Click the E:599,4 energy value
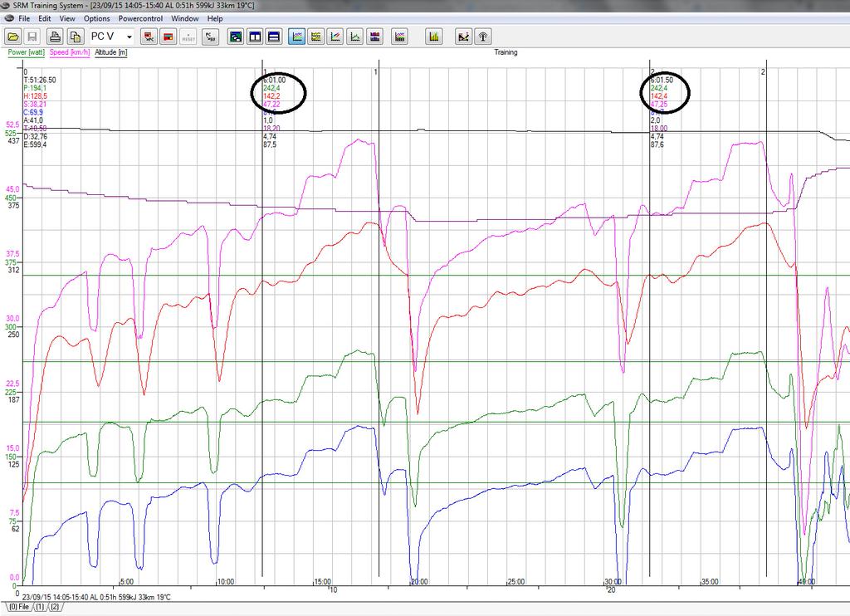This screenshot has height=616, width=850. 35,144
